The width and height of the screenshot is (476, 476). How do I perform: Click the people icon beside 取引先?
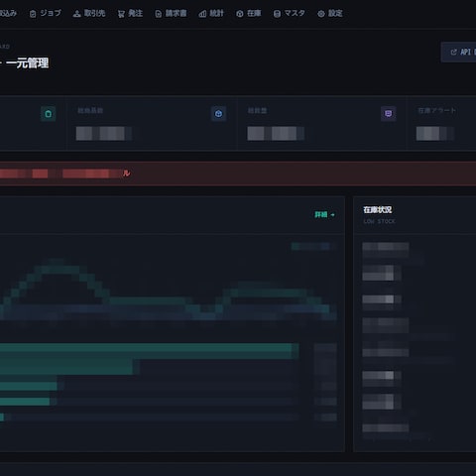(76, 14)
